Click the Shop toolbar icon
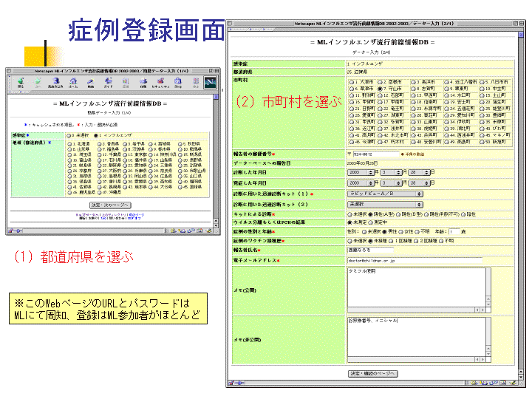The height and width of the screenshot is (399, 532). (178, 81)
